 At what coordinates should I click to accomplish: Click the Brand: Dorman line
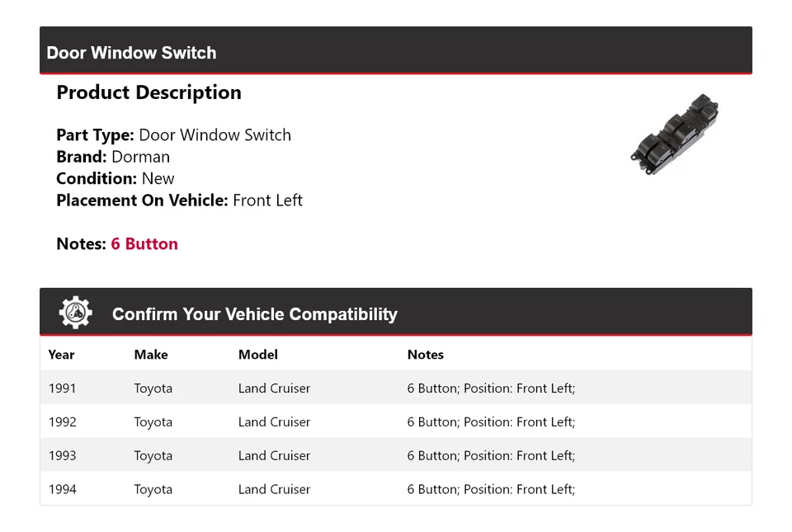[x=113, y=157]
